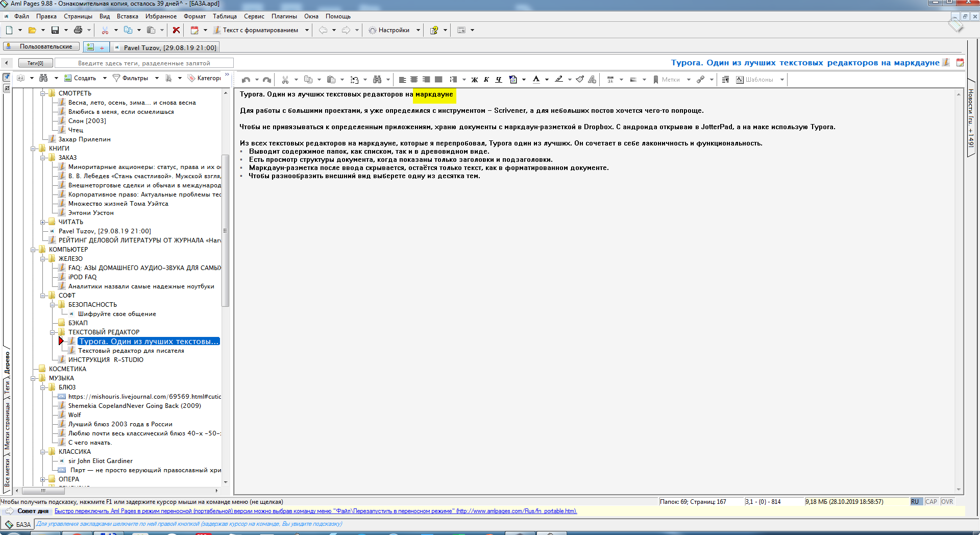
Task: Paste from clipboard in editor toolbar
Action: coord(331,80)
